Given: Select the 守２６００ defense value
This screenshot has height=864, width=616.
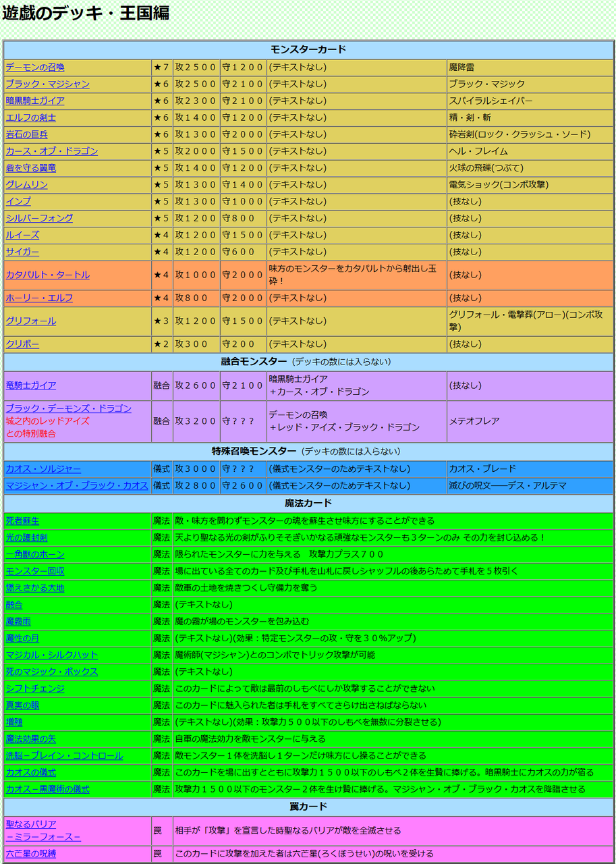Looking at the screenshot, I should 243,486.
